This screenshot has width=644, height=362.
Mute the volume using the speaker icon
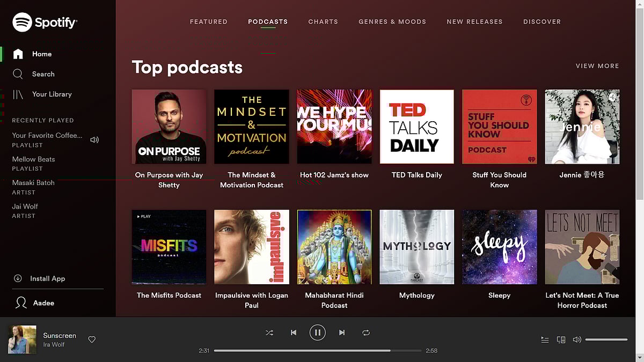click(x=577, y=339)
